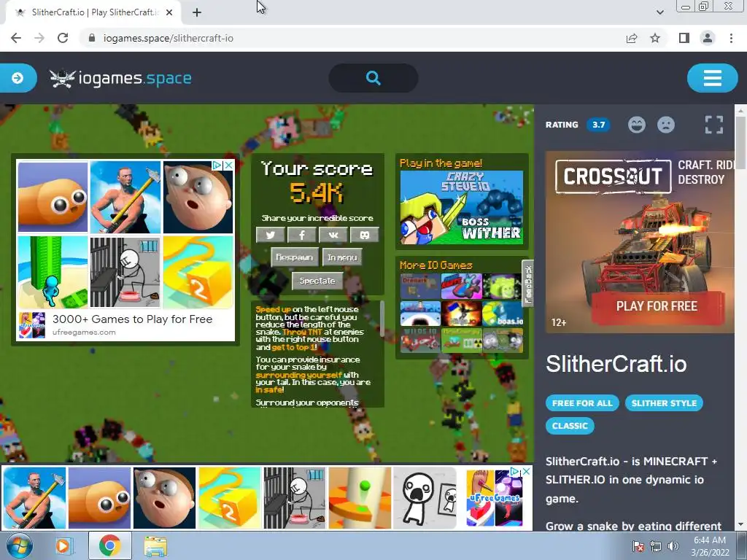Screen dimensions: 747x560
Task: Click the Respawn button
Action: click(295, 257)
